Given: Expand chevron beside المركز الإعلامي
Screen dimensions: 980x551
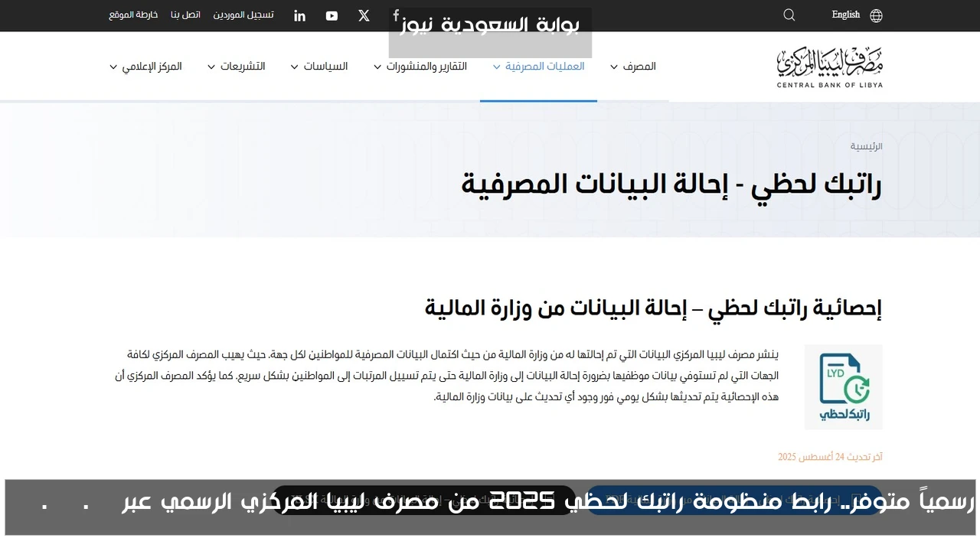Looking at the screenshot, I should (113, 67).
